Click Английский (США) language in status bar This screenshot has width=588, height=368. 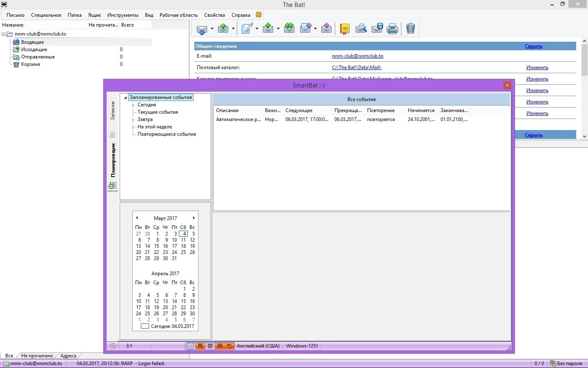coord(258,346)
